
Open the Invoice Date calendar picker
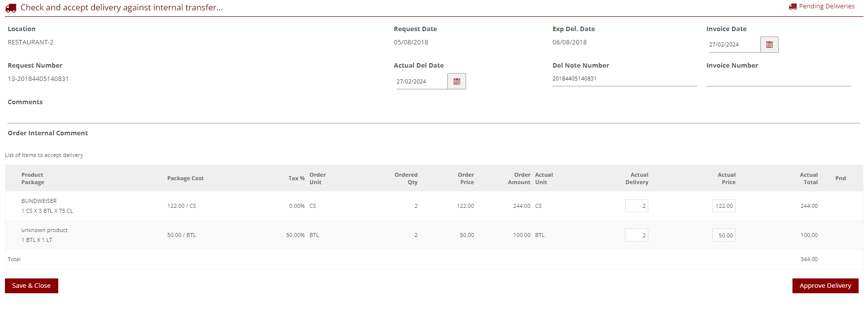pyautogui.click(x=769, y=45)
